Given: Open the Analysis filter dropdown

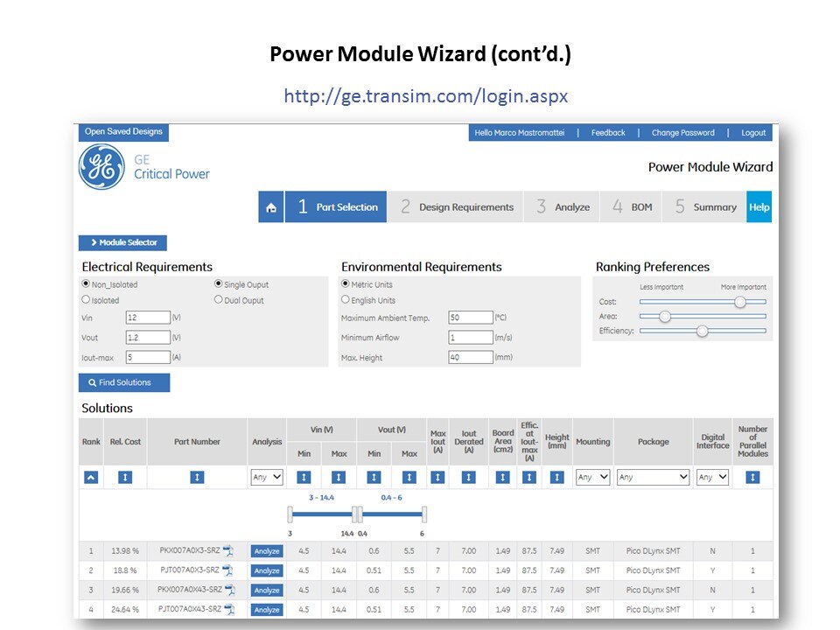Looking at the screenshot, I should pyautogui.click(x=267, y=477).
